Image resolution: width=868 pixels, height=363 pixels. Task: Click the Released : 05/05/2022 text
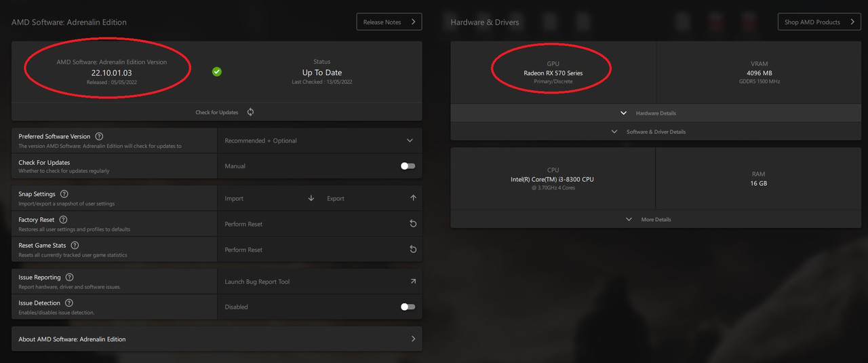tap(112, 82)
